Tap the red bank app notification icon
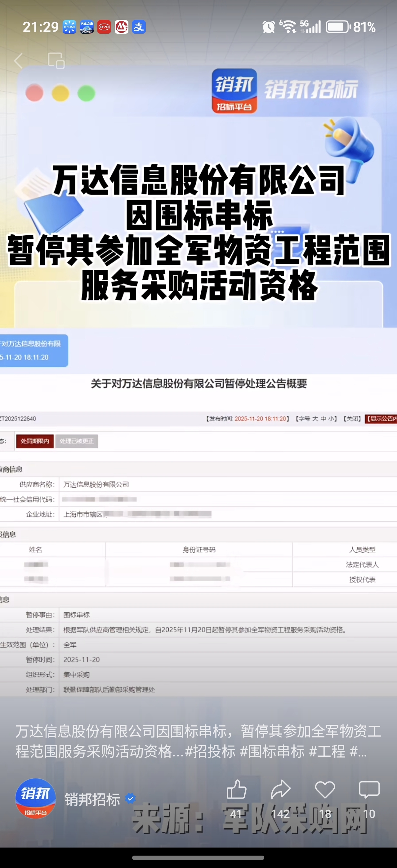Screen dimensions: 397x868 coord(121,27)
